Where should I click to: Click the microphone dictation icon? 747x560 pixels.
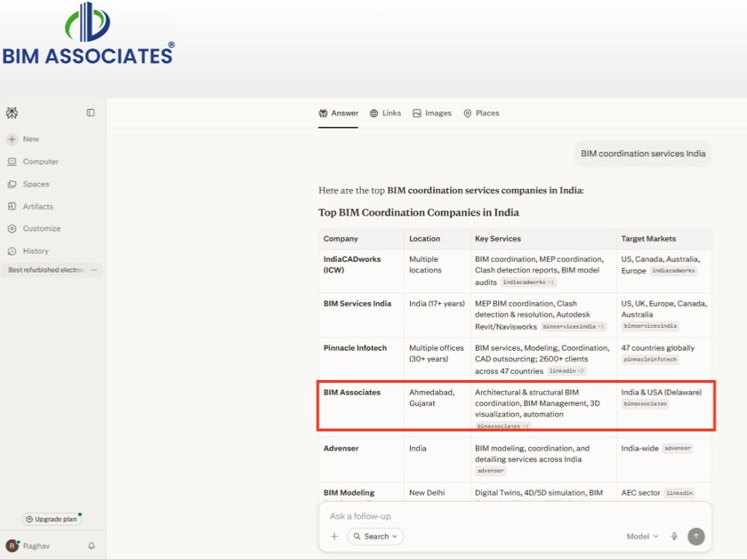pos(674,536)
